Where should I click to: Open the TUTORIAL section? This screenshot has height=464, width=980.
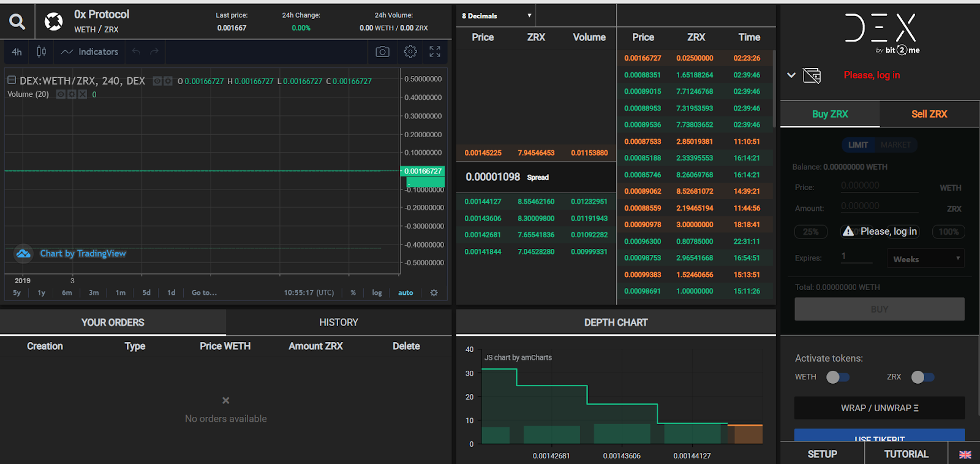(906, 454)
